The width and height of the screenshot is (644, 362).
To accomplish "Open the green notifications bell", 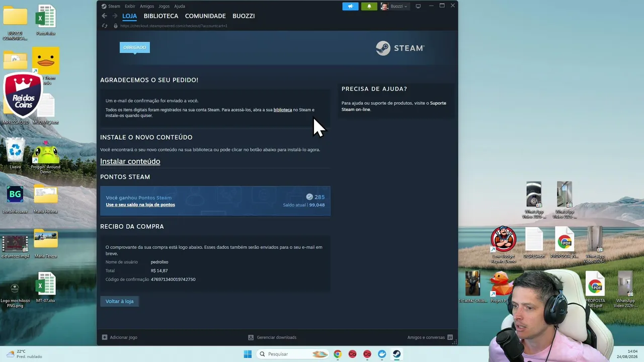I will click(x=369, y=6).
